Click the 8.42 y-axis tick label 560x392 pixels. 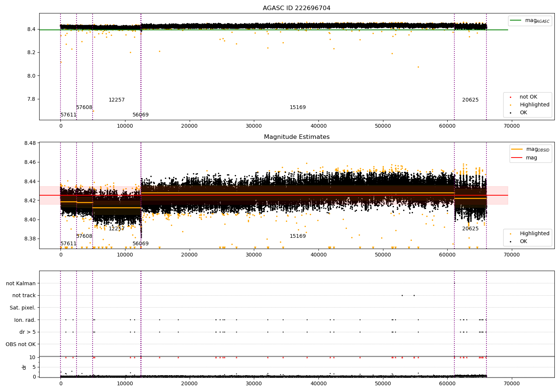click(30, 200)
